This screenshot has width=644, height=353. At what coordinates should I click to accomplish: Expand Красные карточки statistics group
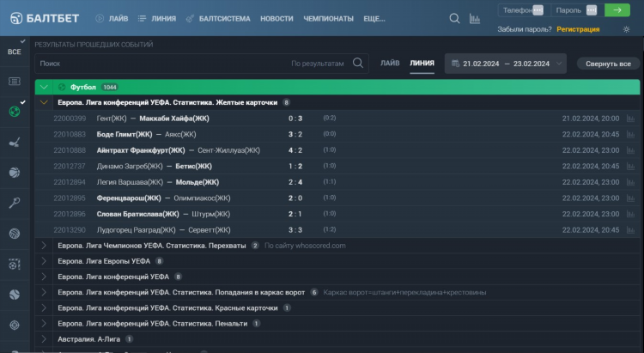(x=44, y=308)
